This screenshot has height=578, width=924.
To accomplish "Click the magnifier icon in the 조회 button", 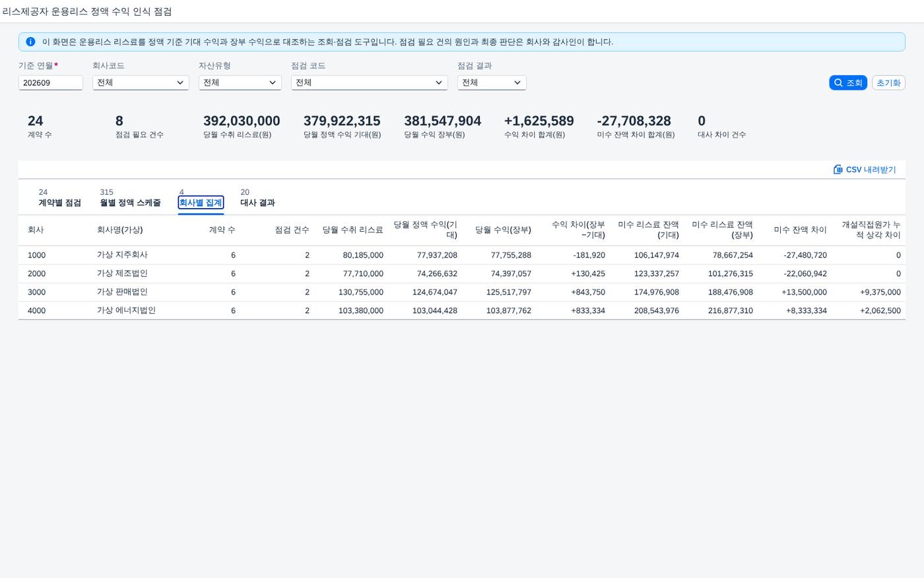I will [x=838, y=83].
